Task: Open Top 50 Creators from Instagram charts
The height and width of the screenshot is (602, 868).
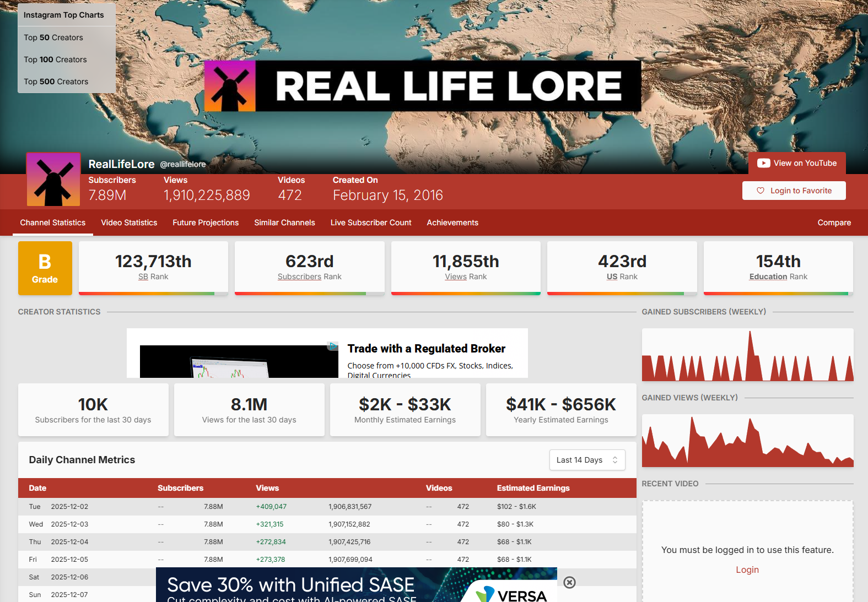Action: pos(53,37)
